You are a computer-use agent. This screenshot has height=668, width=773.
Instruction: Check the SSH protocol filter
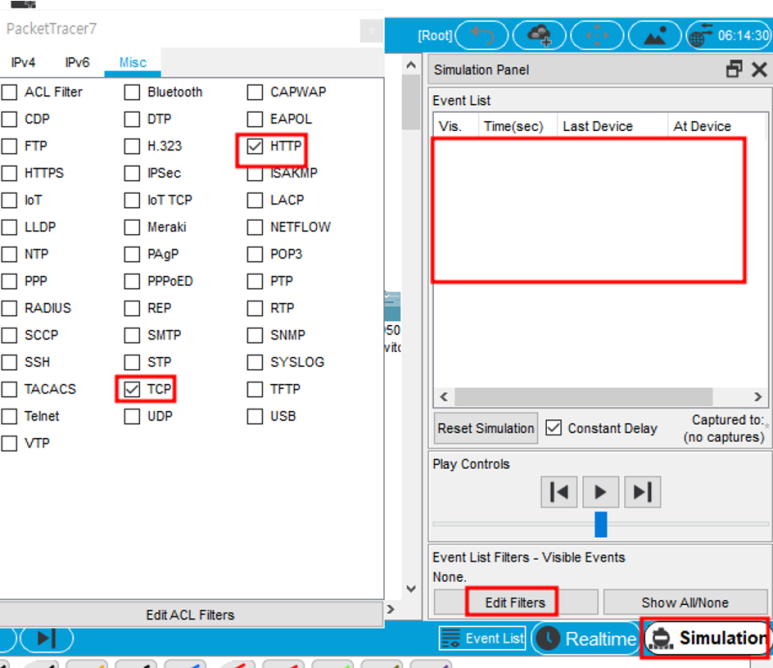pos(9,362)
